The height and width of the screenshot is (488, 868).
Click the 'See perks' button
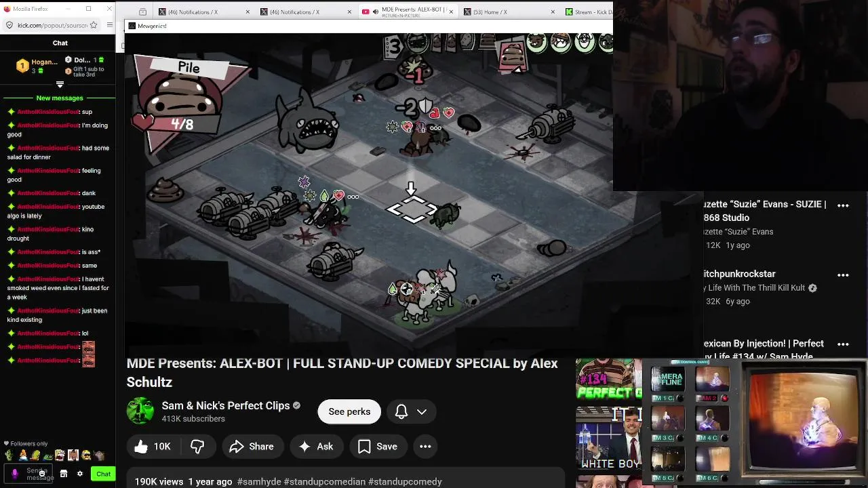(349, 411)
